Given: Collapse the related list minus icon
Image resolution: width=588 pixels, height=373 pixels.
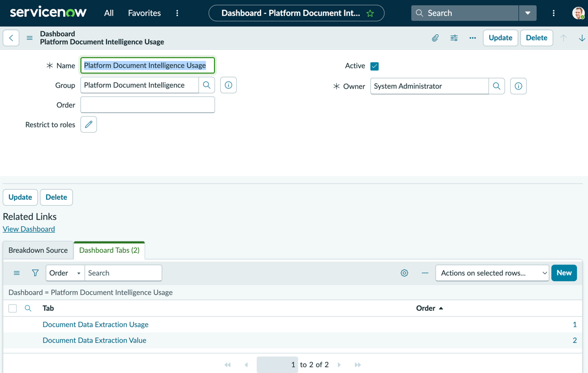Looking at the screenshot, I should (425, 273).
